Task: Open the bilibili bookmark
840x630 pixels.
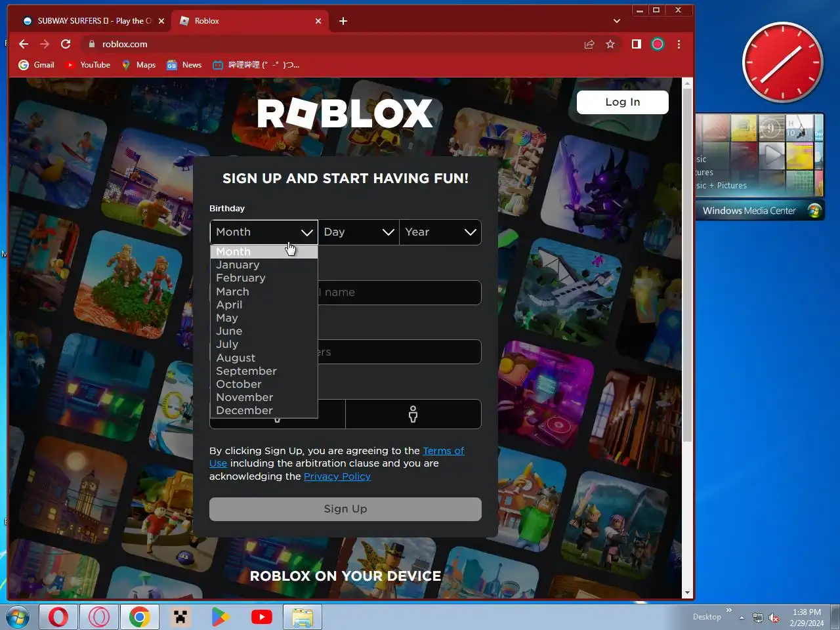Action: coord(255,65)
